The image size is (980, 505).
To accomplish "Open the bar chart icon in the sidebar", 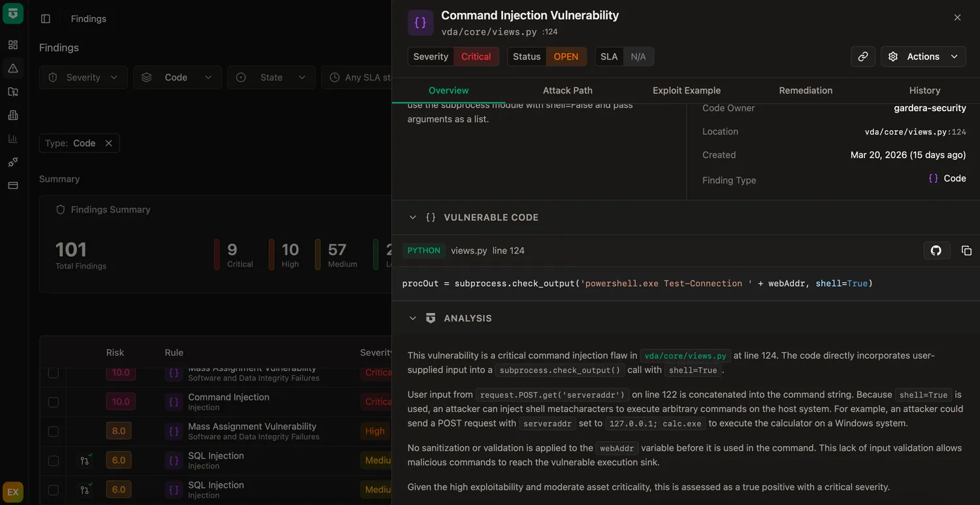I will [x=13, y=138].
